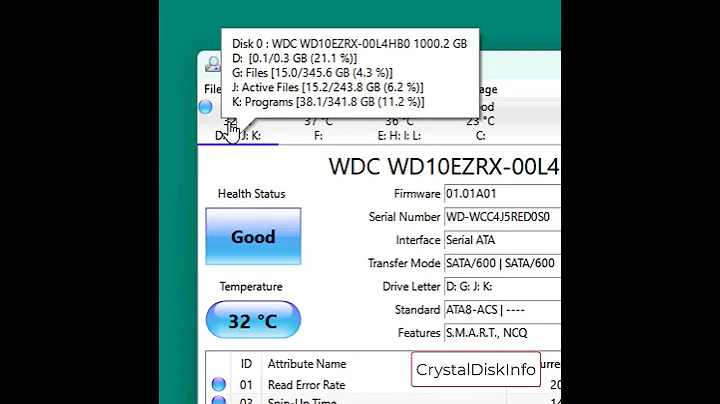The width and height of the screenshot is (720, 404).
Task: Click the ID column header
Action: [246, 364]
